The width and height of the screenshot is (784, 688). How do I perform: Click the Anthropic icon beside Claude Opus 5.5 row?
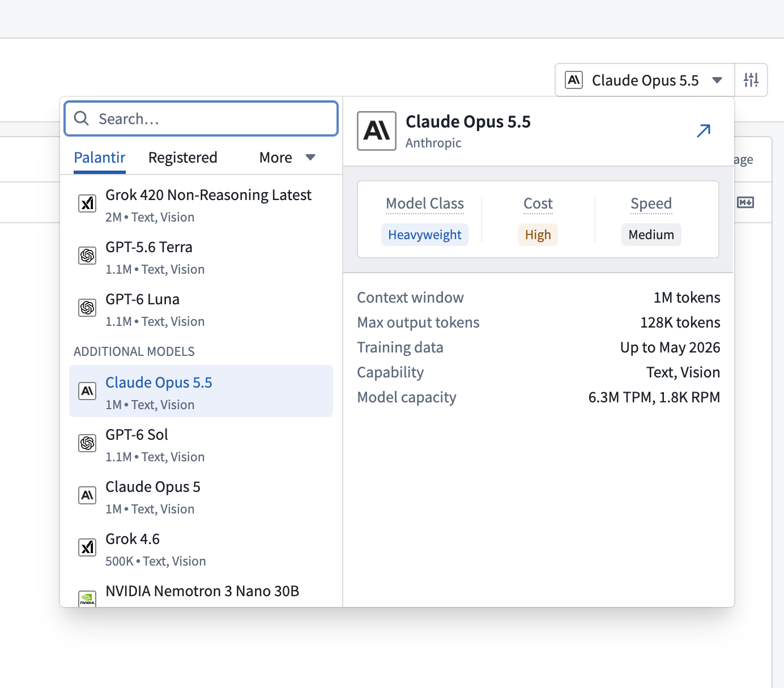[x=87, y=391]
